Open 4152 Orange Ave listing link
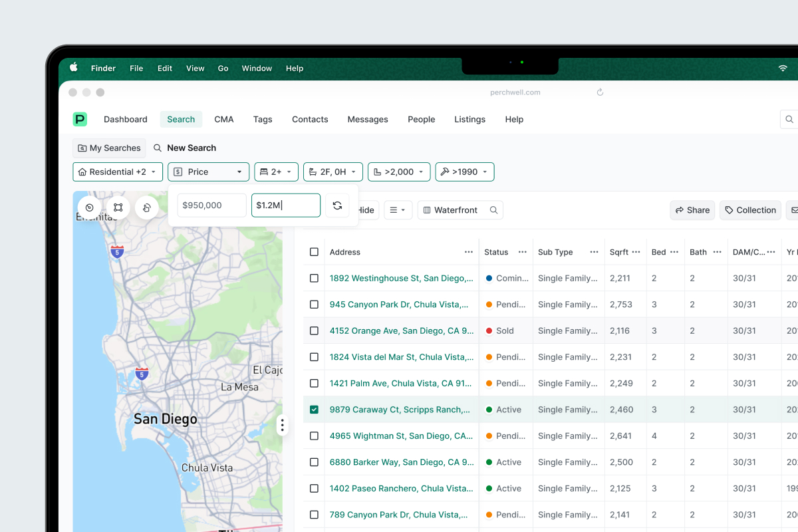Screen dimensions: 798x532 (x=401, y=331)
